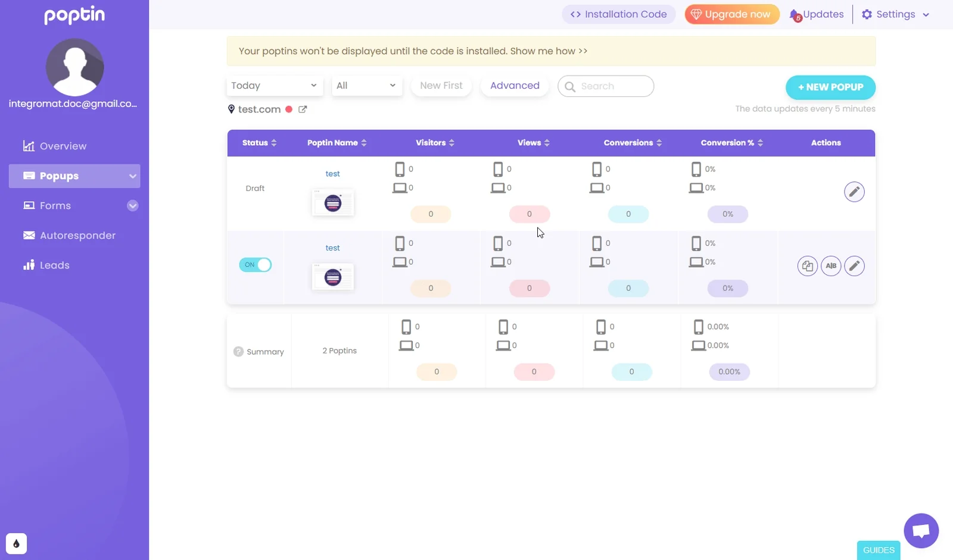Open A/B test for active poptin
This screenshot has height=560, width=953.
[x=831, y=266]
